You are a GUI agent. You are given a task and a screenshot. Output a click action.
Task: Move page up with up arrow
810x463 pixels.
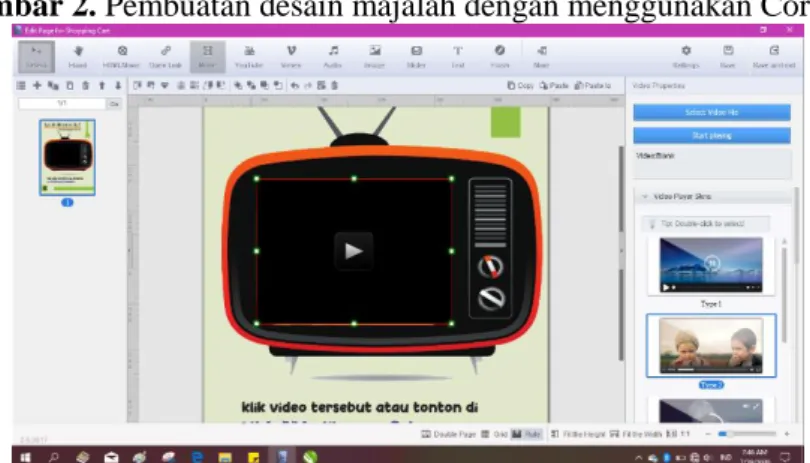point(102,86)
